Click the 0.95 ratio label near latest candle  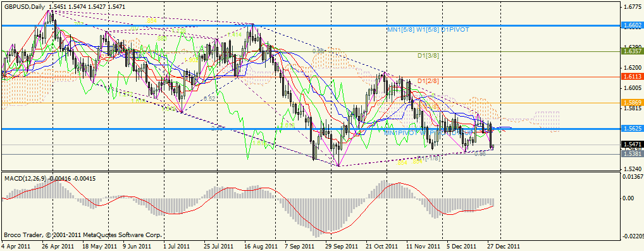tap(480, 153)
